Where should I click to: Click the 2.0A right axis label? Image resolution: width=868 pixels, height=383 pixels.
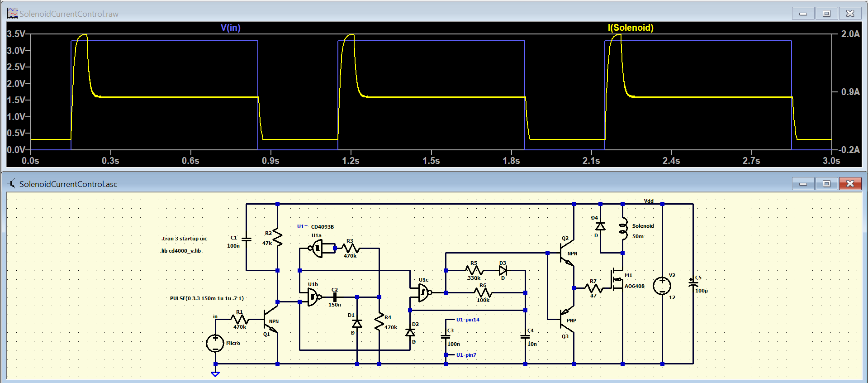[850, 34]
